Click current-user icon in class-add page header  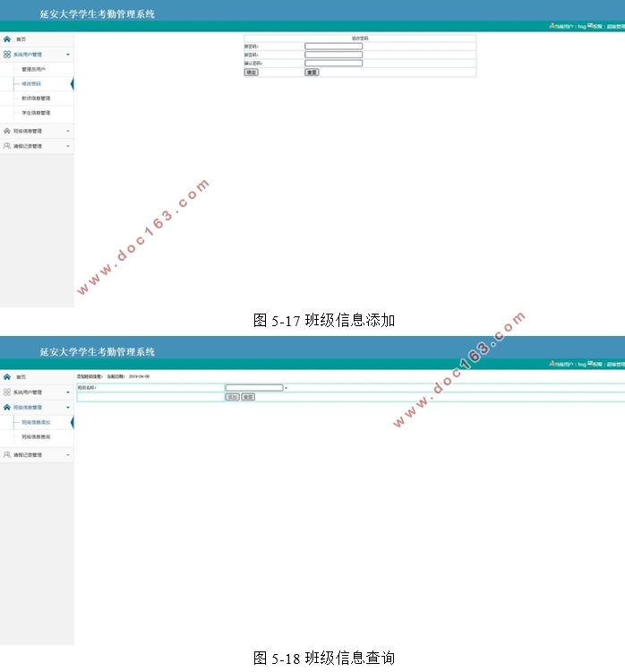click(x=552, y=364)
